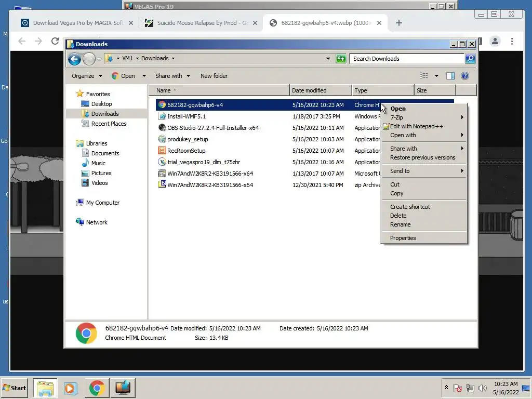Select Recent Places in navigation pane

coord(109,124)
